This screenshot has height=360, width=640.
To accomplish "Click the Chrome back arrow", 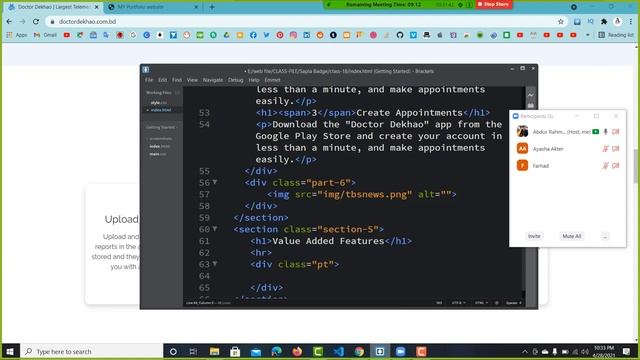I will point(9,21).
